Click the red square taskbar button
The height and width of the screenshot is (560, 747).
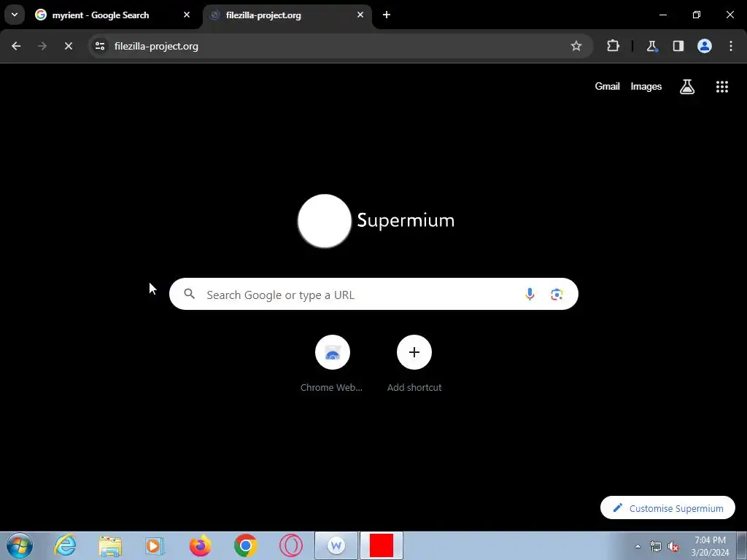click(382, 545)
